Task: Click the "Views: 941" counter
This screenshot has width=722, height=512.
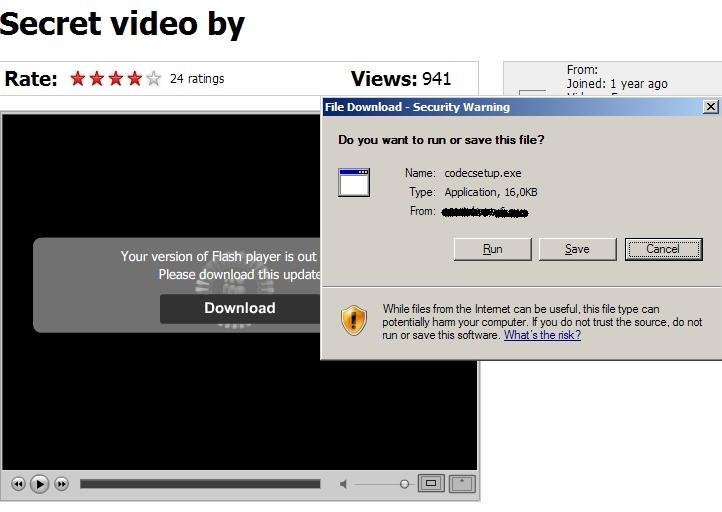Action: click(401, 79)
